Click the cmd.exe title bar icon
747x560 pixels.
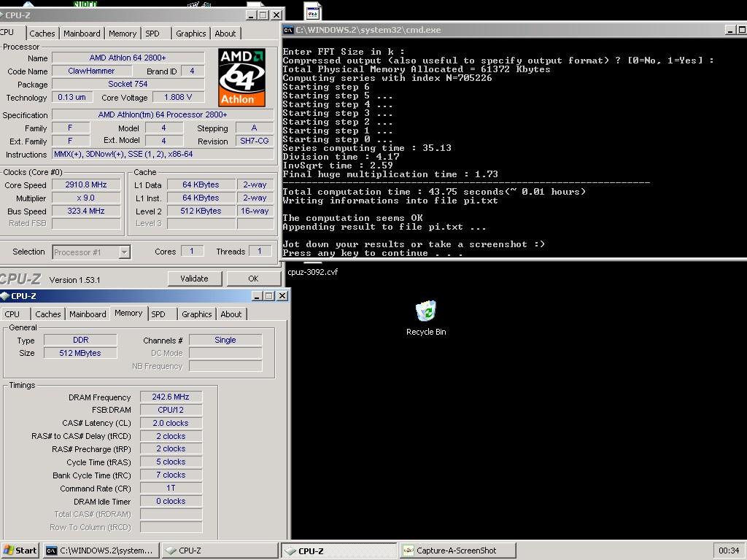(x=288, y=30)
